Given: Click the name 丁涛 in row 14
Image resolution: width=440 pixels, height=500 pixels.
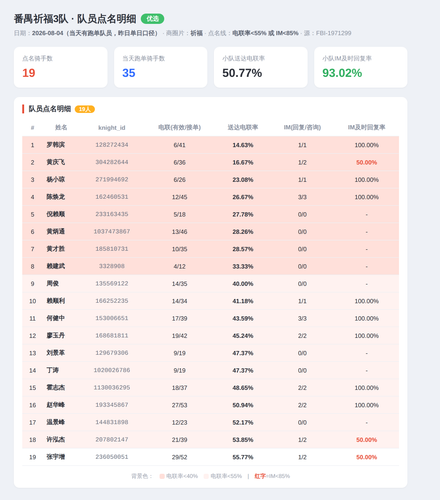Looking at the screenshot, I should coord(53,370).
